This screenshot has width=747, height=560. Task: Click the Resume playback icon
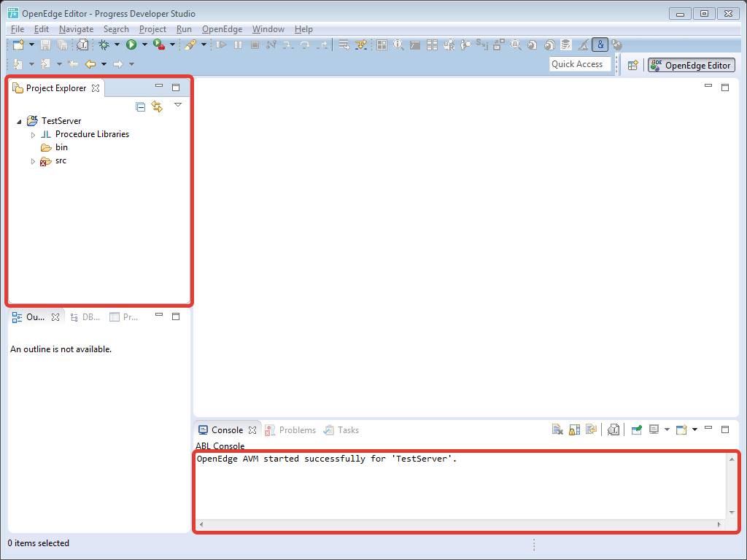(221, 44)
